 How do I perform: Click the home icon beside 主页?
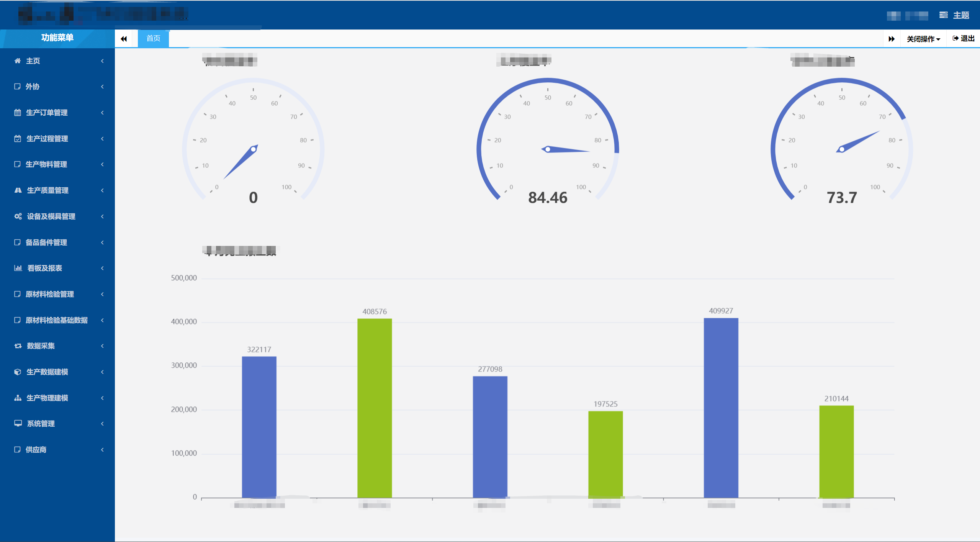tap(18, 61)
